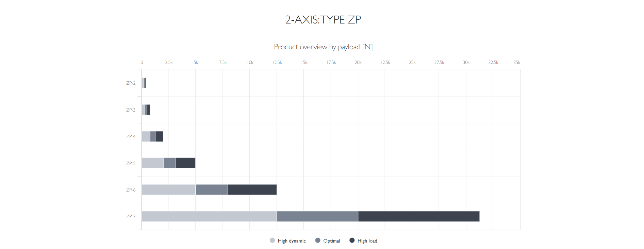644x249 pixels.
Task: Click the ZP-3 axis label
Action: tap(131, 110)
